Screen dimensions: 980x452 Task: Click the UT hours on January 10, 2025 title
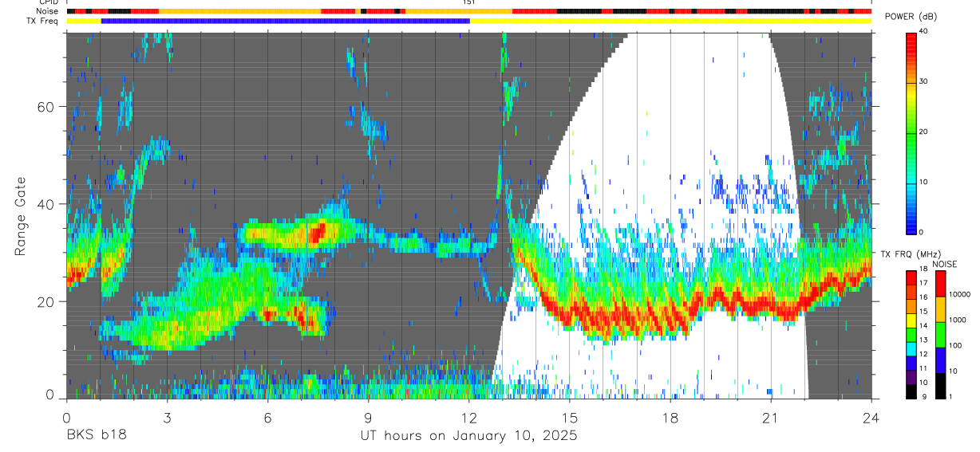point(468,436)
